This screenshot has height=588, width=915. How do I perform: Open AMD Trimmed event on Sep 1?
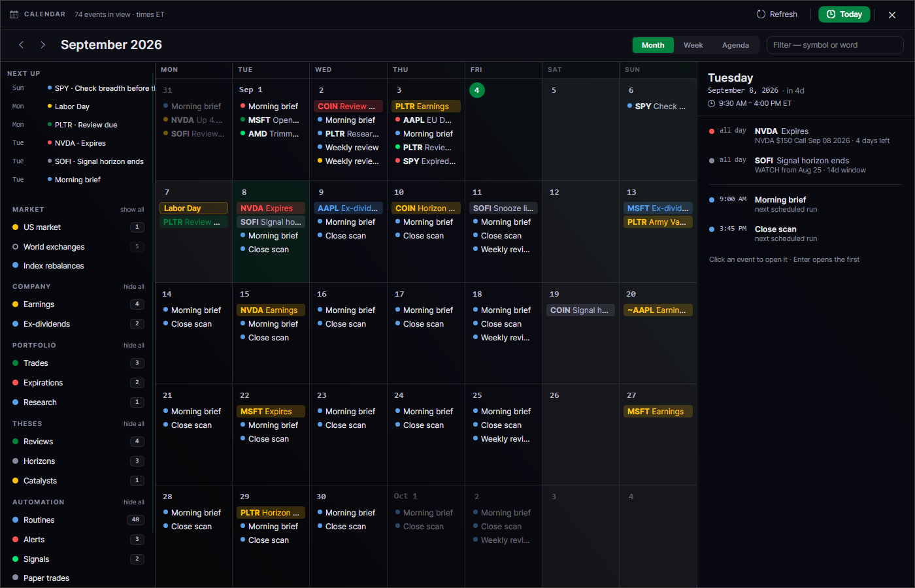pos(271,134)
